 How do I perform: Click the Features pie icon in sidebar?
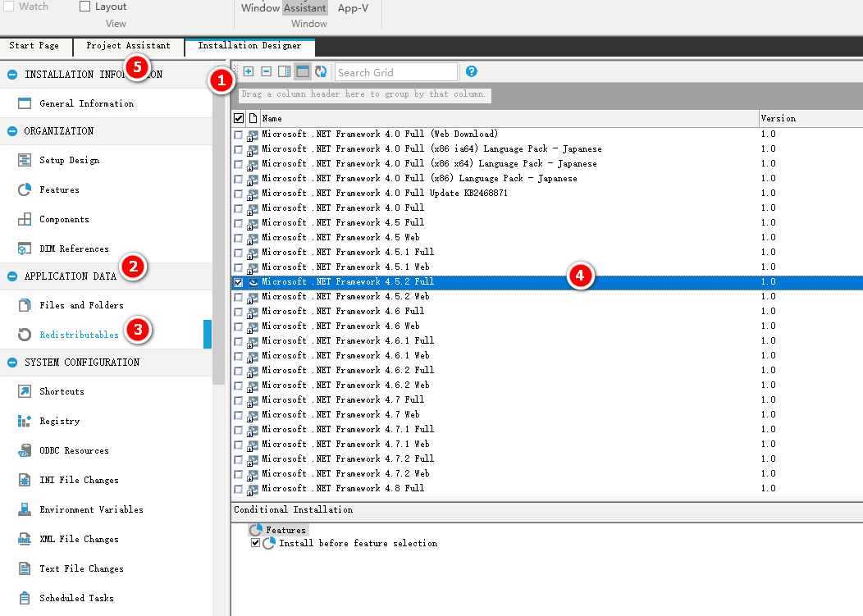pos(25,190)
